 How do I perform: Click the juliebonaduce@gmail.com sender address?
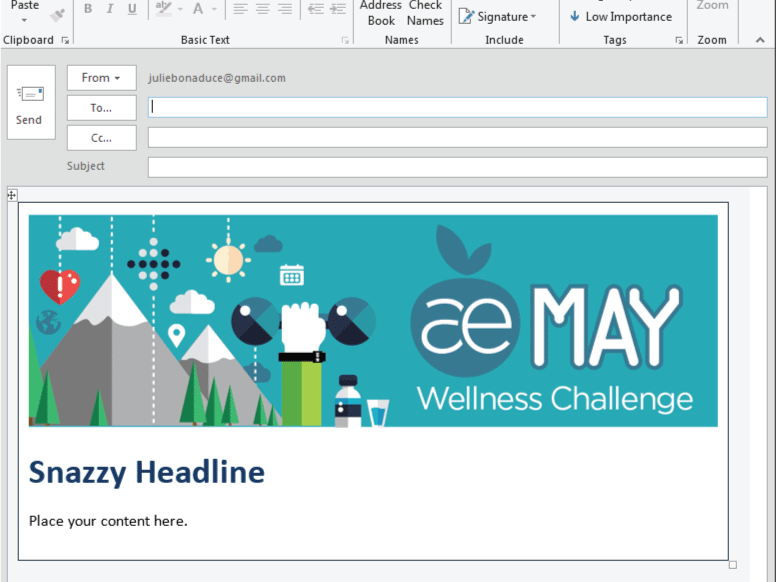(217, 78)
